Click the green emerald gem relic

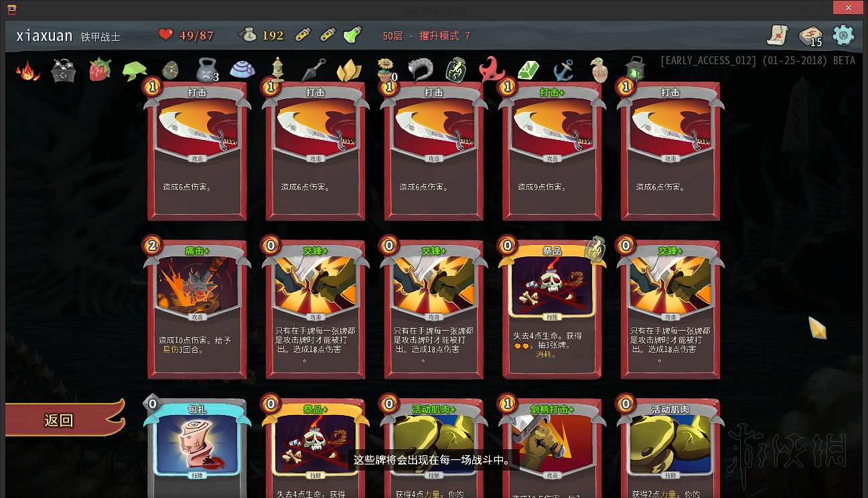pos(528,70)
